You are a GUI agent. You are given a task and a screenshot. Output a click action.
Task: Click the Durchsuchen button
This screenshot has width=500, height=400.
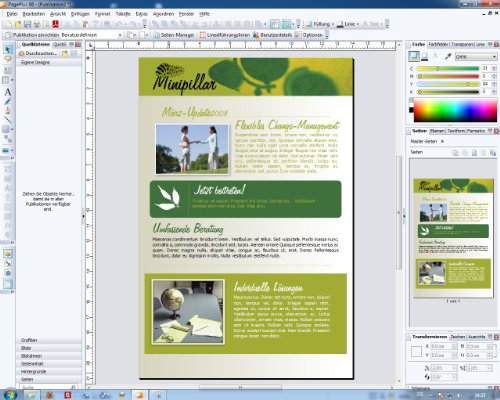click(x=38, y=53)
